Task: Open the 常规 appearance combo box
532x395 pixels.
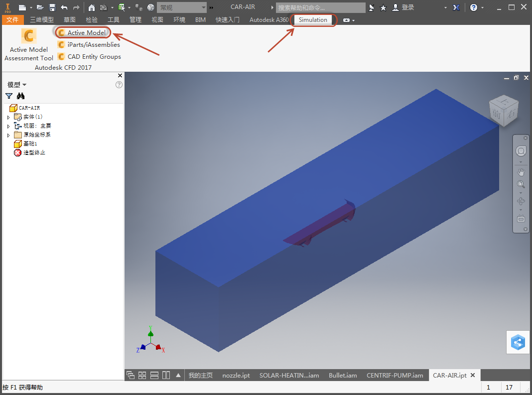Action: [181, 7]
